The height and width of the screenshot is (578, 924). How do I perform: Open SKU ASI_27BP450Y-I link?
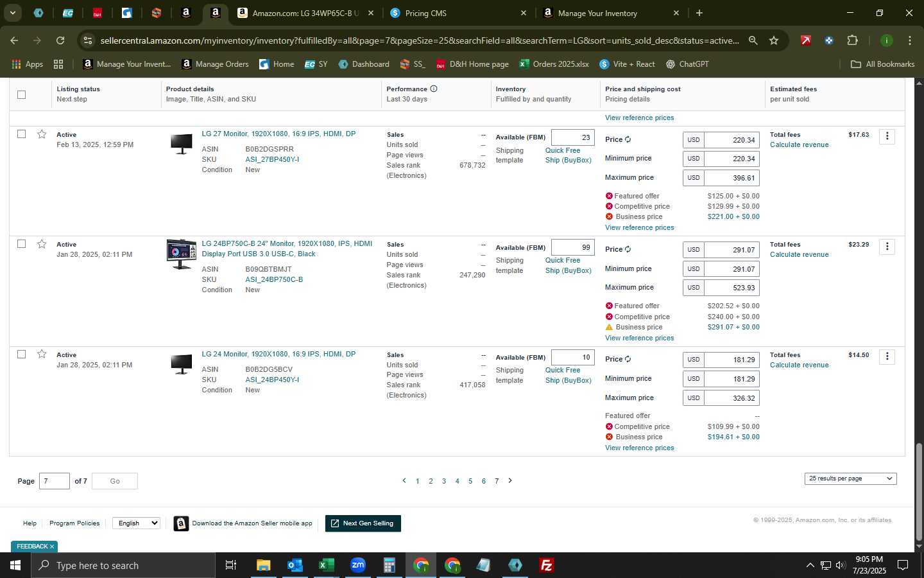(272, 159)
